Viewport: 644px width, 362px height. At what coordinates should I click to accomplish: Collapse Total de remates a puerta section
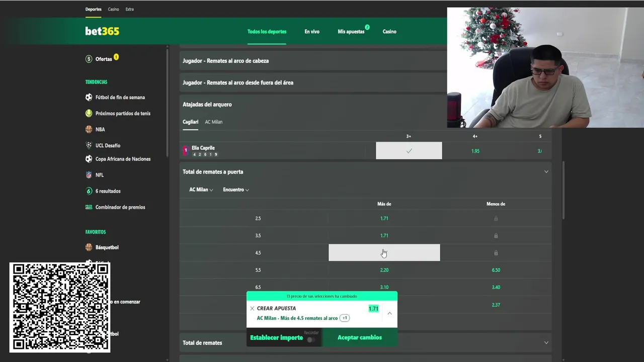(x=546, y=172)
